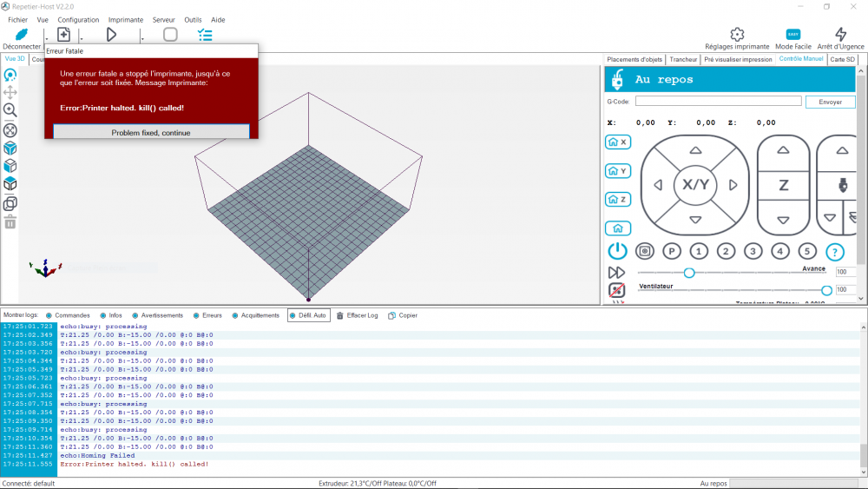
Task: Switch to Placements d'objets tab
Action: [635, 59]
